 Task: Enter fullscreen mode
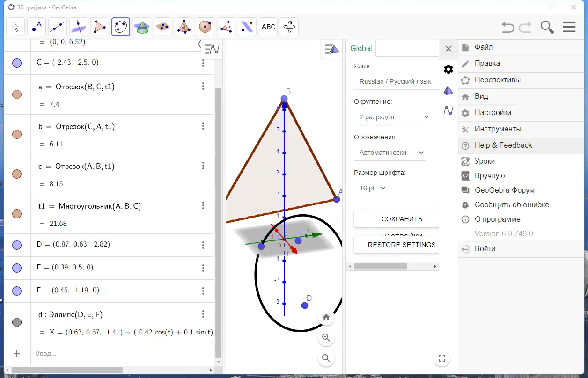441,359
